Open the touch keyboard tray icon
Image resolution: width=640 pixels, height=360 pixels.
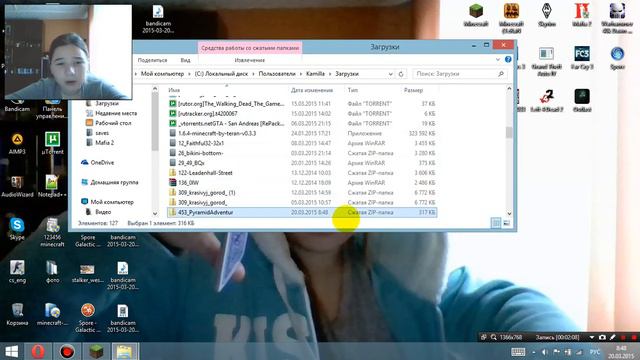[x=518, y=352]
